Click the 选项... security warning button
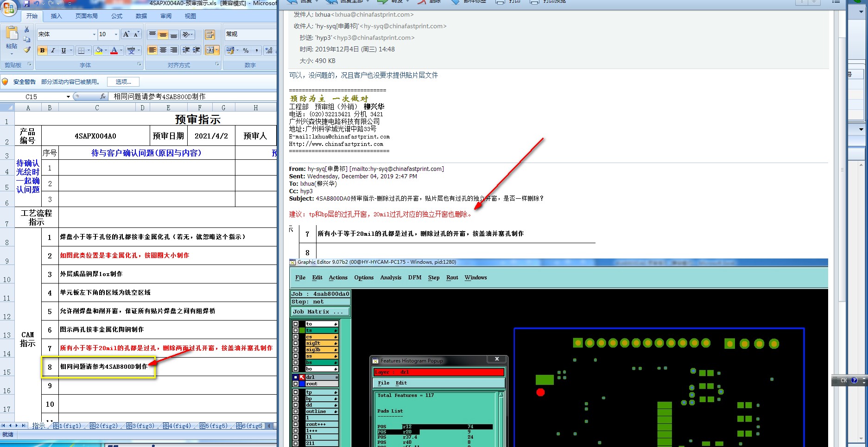868x447 pixels. click(x=123, y=82)
